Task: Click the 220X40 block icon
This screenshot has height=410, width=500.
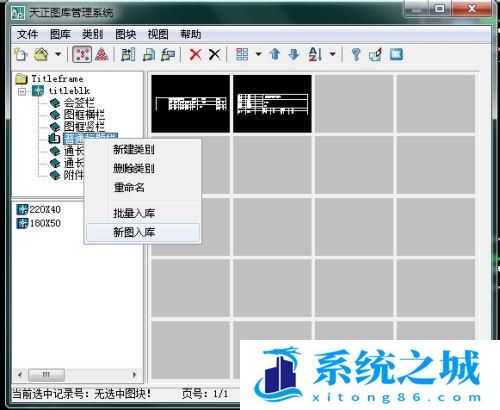Action: coord(22,210)
